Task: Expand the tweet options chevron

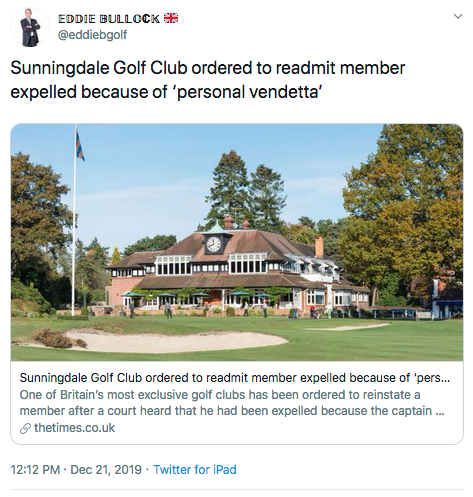Action: coord(458,16)
